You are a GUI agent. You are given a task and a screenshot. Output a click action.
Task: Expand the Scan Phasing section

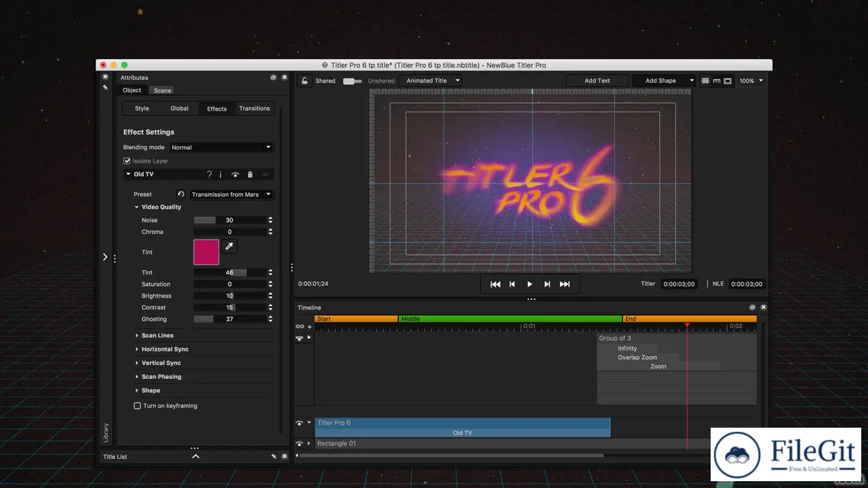[x=136, y=377]
